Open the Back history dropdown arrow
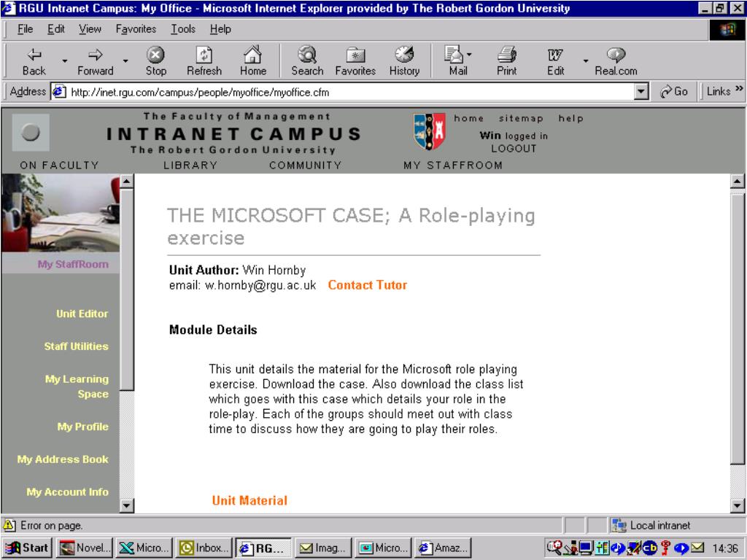 coord(65,61)
